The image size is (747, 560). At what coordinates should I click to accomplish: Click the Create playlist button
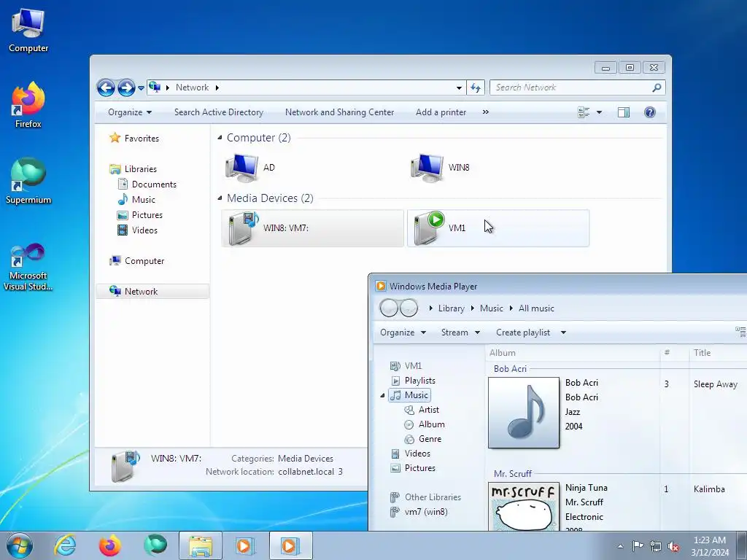pyautogui.click(x=523, y=332)
